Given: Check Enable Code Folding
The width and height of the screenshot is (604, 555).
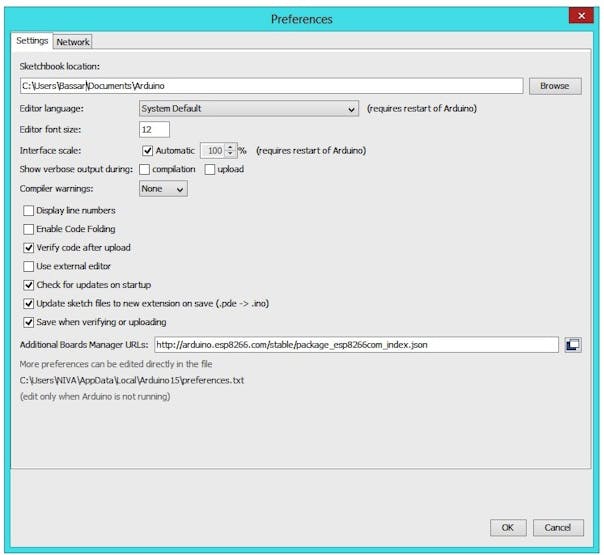Looking at the screenshot, I should tap(29, 229).
